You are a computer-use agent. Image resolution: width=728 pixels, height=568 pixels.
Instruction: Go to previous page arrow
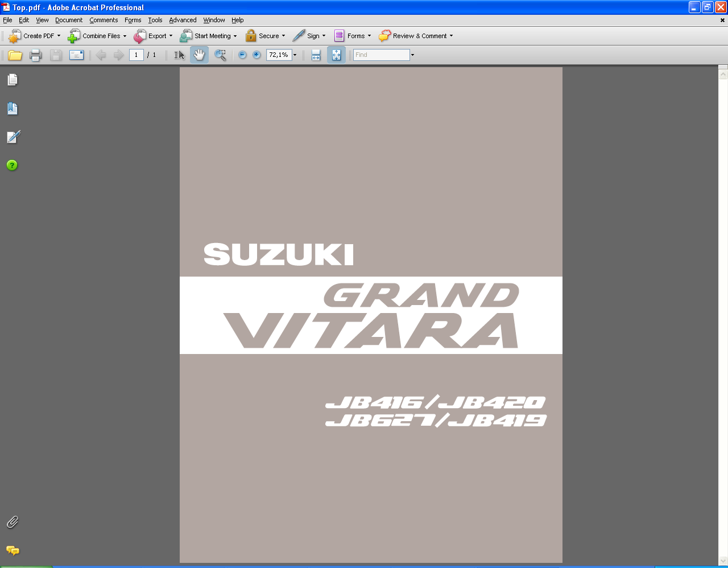(101, 55)
